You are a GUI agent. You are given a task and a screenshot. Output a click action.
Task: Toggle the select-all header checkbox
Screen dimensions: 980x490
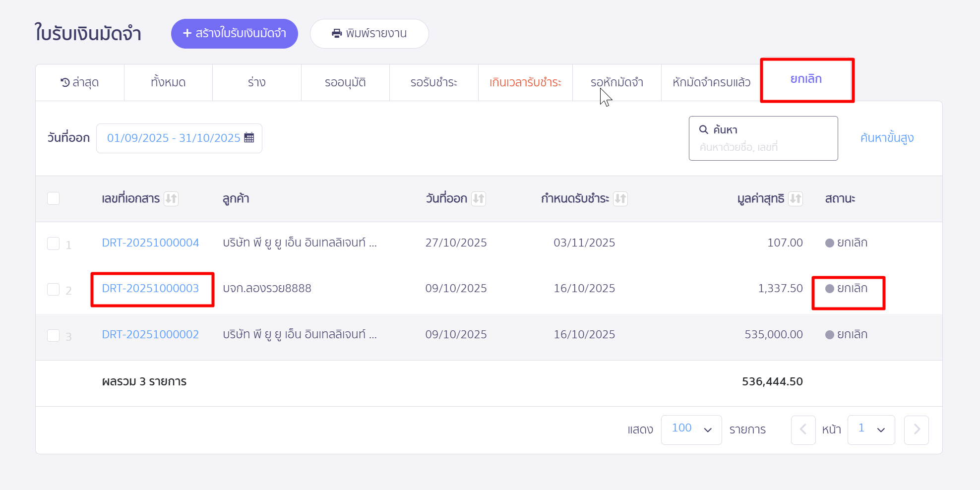click(54, 198)
